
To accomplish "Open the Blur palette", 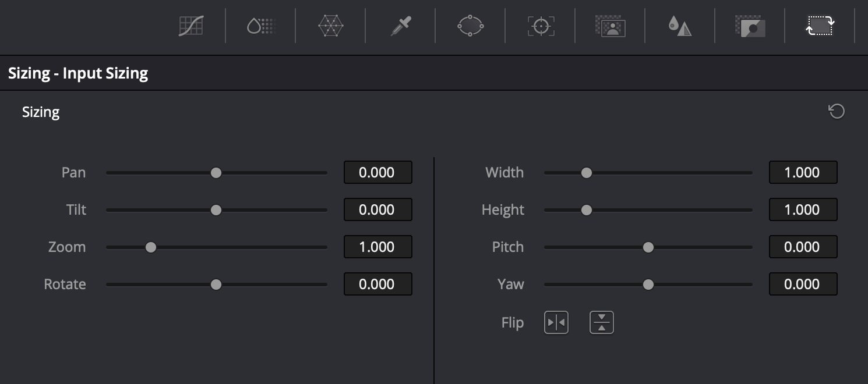I will (x=679, y=26).
